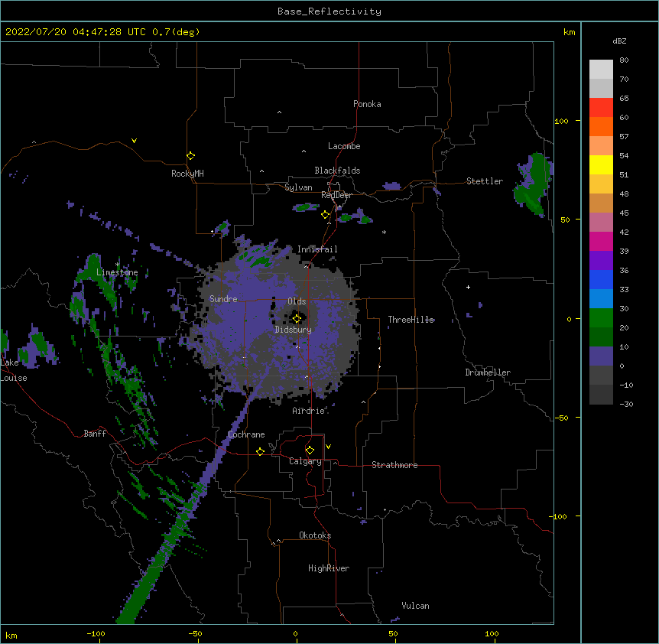Click the HighRiver label
This screenshot has width=659, height=644.
pyautogui.click(x=329, y=568)
